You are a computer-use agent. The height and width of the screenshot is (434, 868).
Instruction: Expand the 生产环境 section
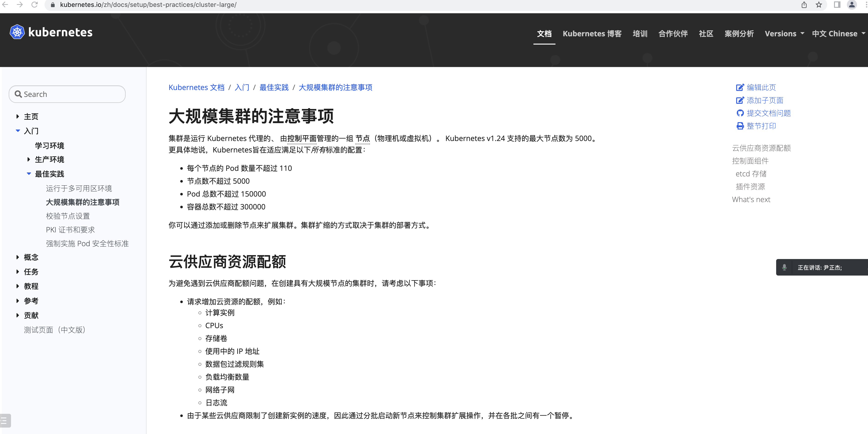pyautogui.click(x=29, y=159)
